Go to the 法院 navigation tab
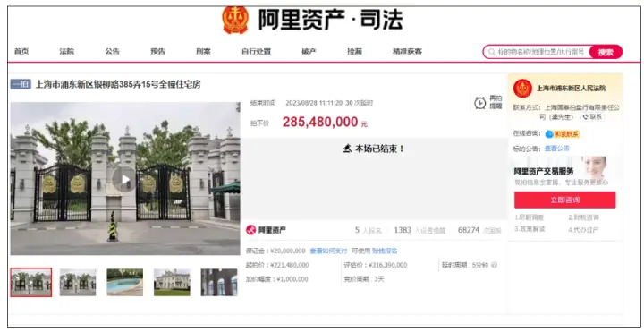The width and height of the screenshot is (644, 332). click(66, 51)
